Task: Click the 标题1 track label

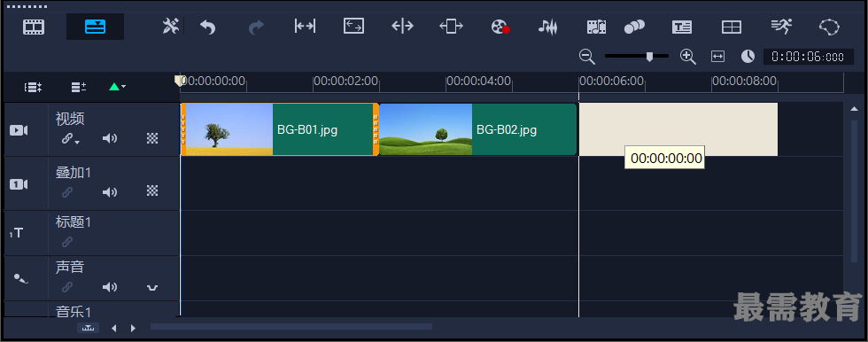Action: pos(73,222)
